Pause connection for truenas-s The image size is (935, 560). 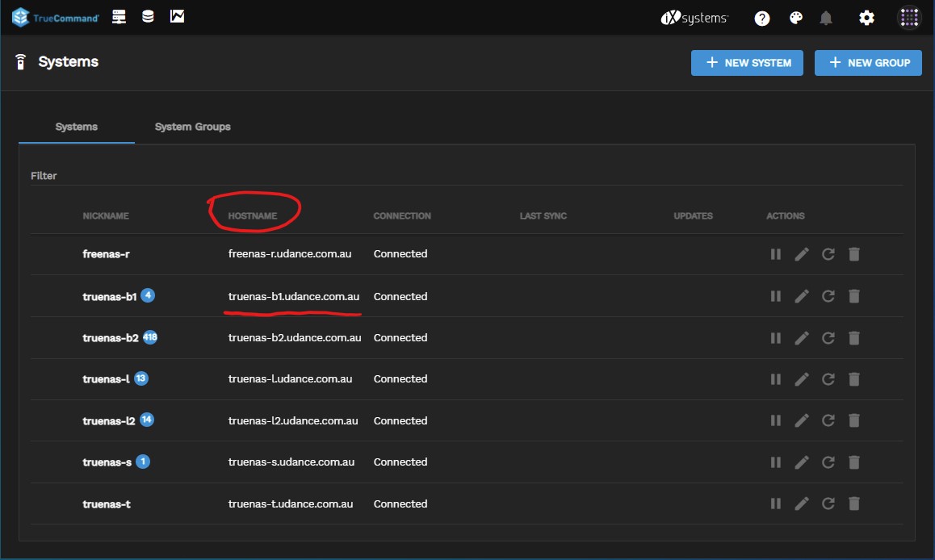coord(776,462)
